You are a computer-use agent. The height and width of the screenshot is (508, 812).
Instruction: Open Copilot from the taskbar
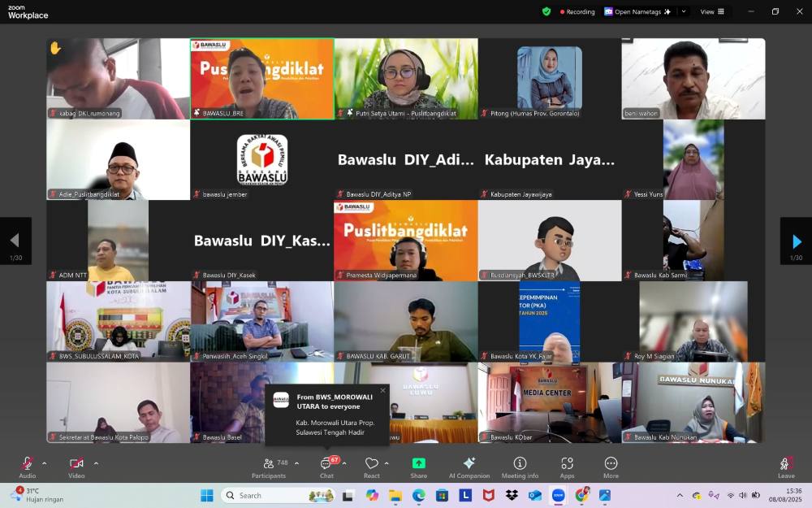click(372, 496)
